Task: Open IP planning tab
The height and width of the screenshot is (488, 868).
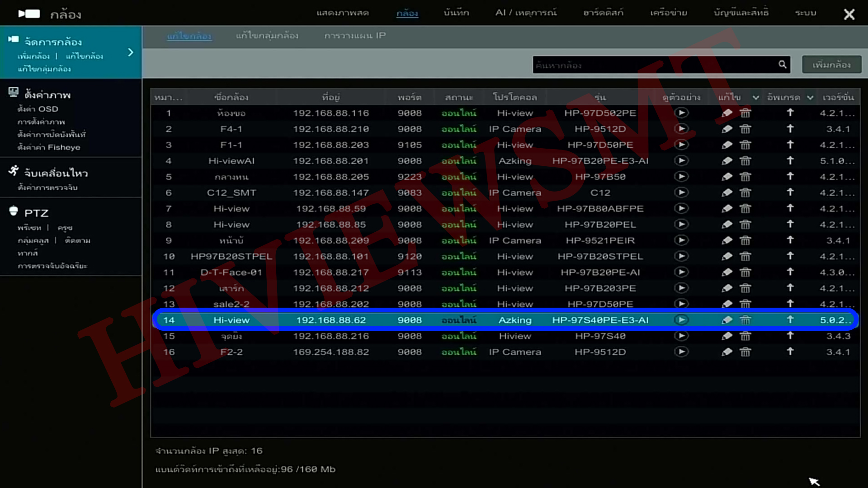Action: (355, 35)
